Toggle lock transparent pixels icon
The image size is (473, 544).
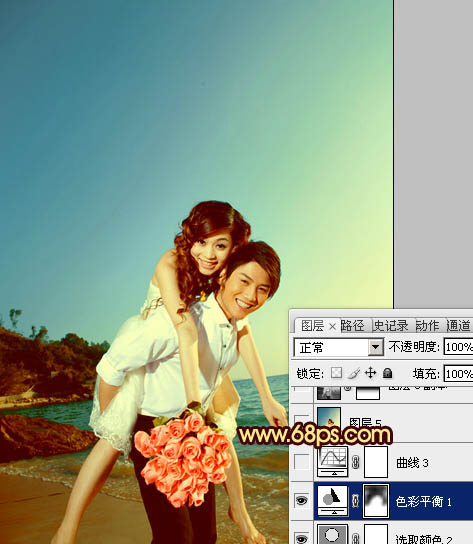(x=336, y=373)
